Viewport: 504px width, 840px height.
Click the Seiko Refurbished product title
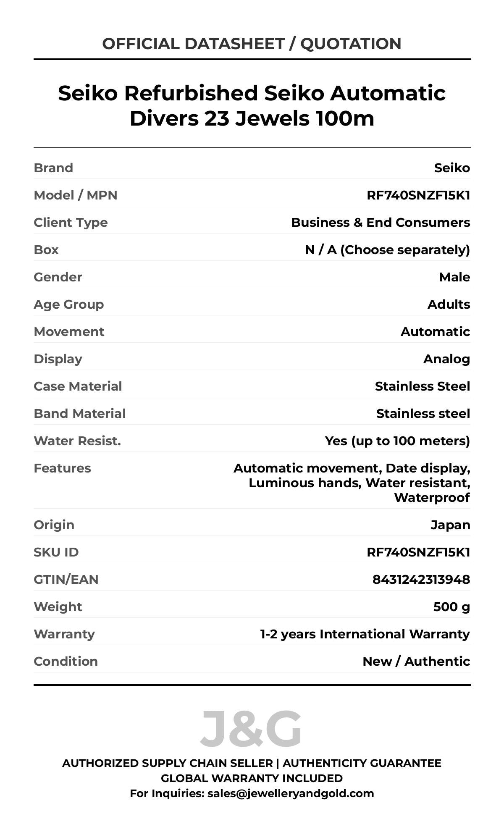coord(252,105)
